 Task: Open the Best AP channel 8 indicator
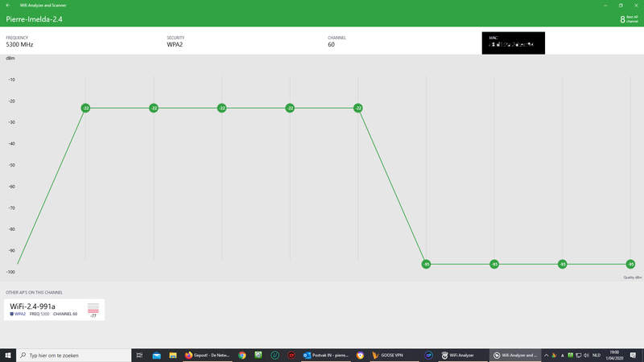tap(629, 19)
